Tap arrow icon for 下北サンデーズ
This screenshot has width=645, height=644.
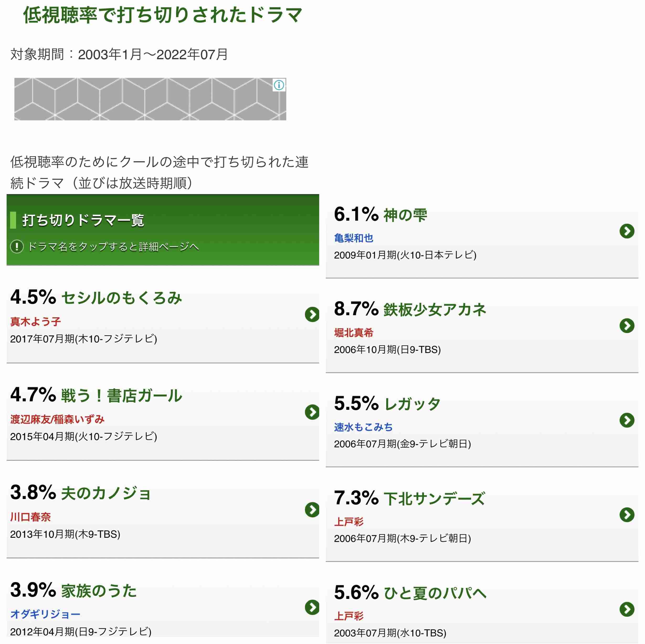[x=627, y=514]
